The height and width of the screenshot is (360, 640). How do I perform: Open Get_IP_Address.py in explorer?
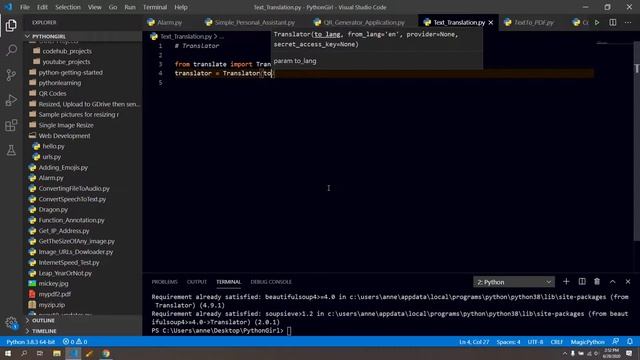tap(64, 231)
